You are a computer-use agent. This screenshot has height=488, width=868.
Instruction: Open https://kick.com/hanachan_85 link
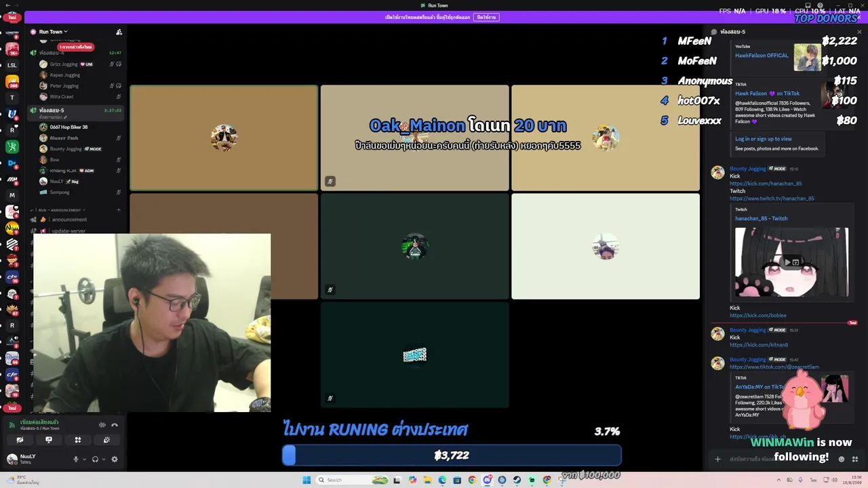click(766, 184)
